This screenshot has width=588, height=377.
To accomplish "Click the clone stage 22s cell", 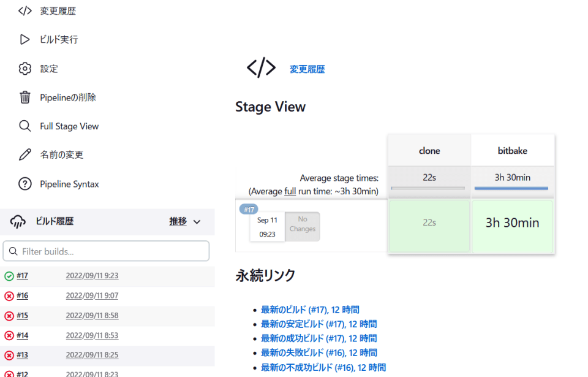I will tap(429, 223).
